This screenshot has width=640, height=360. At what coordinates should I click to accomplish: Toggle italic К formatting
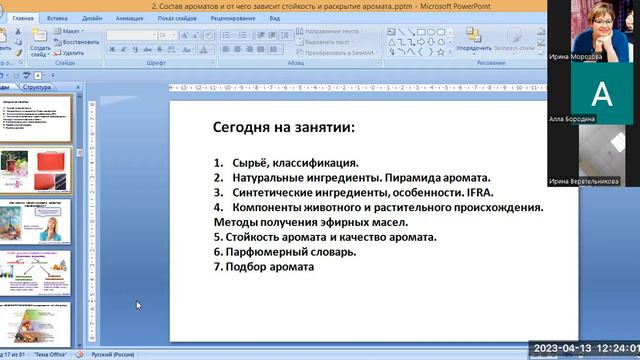click(124, 50)
